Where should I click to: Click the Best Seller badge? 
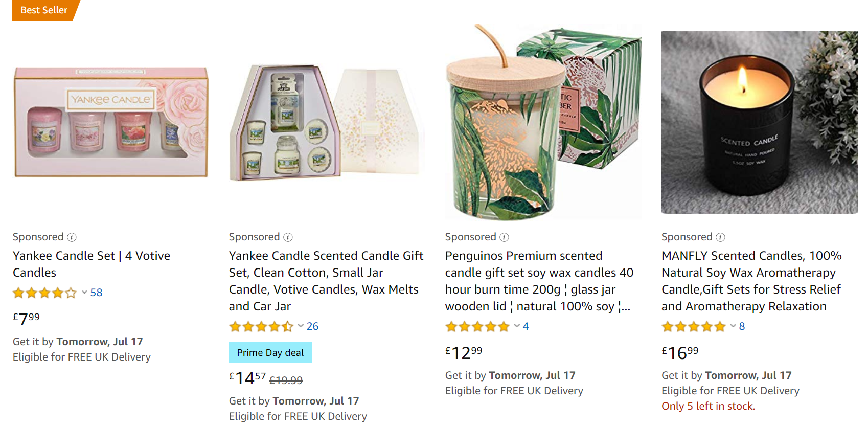point(45,10)
